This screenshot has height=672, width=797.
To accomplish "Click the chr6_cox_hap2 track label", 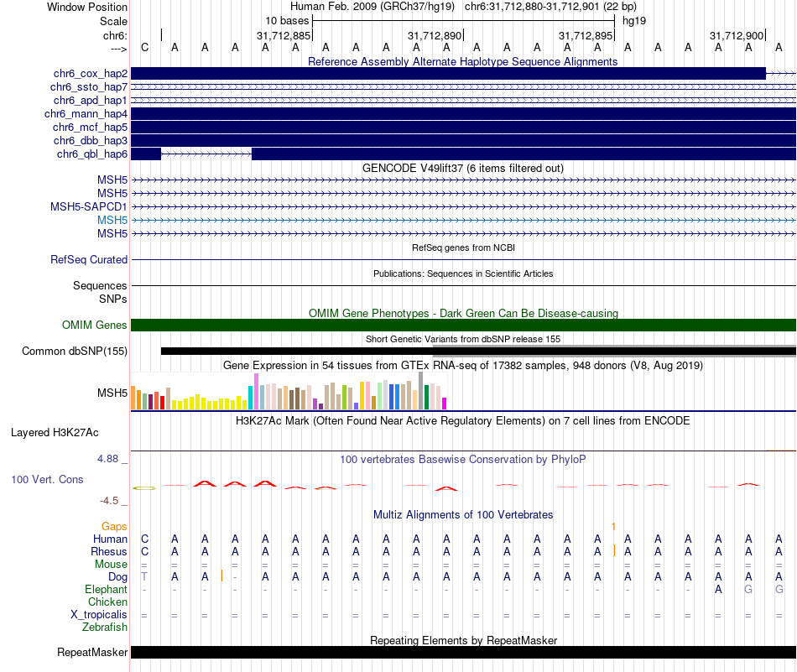I will tap(89, 74).
